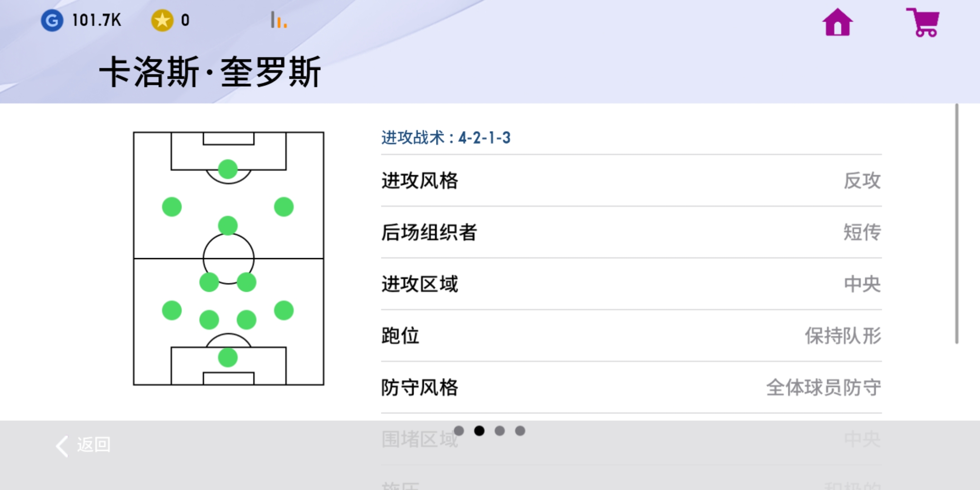Open the home screen via house icon
The height and width of the screenshot is (490, 980).
pos(837,21)
